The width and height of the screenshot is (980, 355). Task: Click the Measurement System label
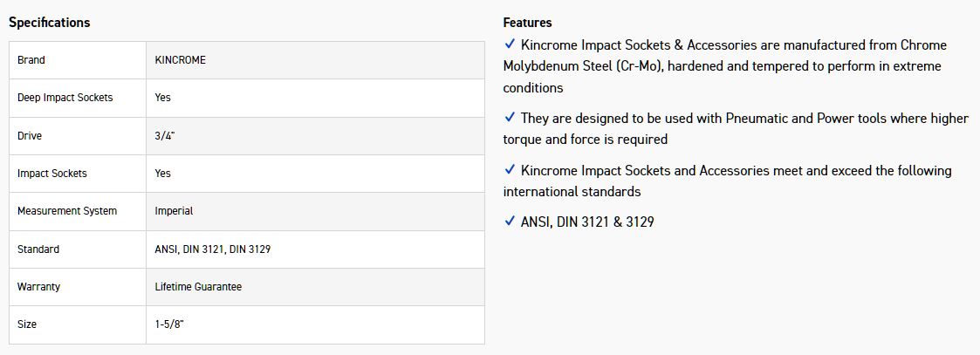pos(67,211)
